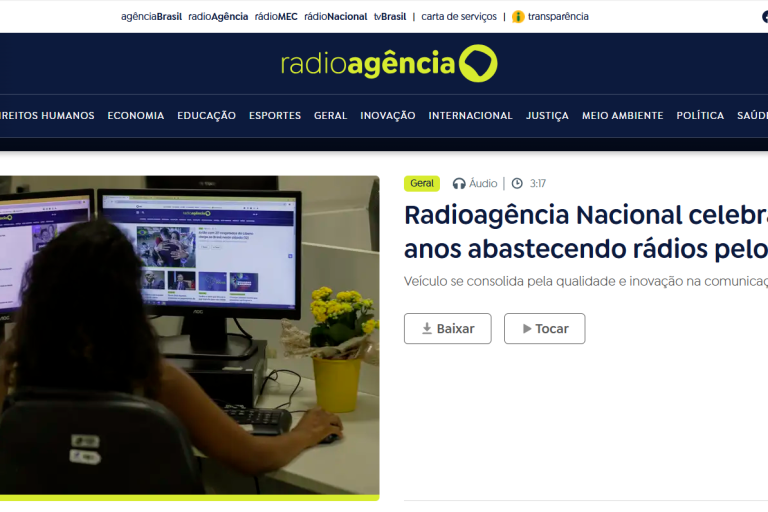Screen dimensions: 768x512
Task: Open the radioAgência top link
Action: (x=218, y=17)
